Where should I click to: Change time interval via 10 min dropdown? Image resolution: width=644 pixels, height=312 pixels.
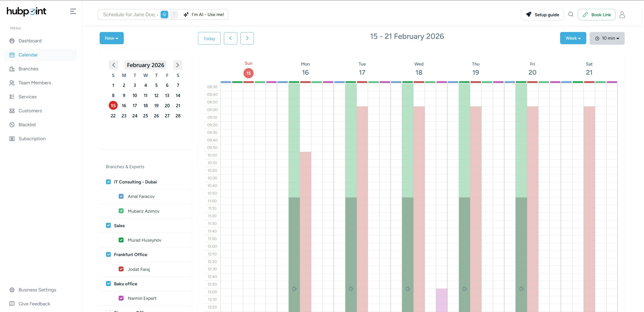[x=607, y=38]
